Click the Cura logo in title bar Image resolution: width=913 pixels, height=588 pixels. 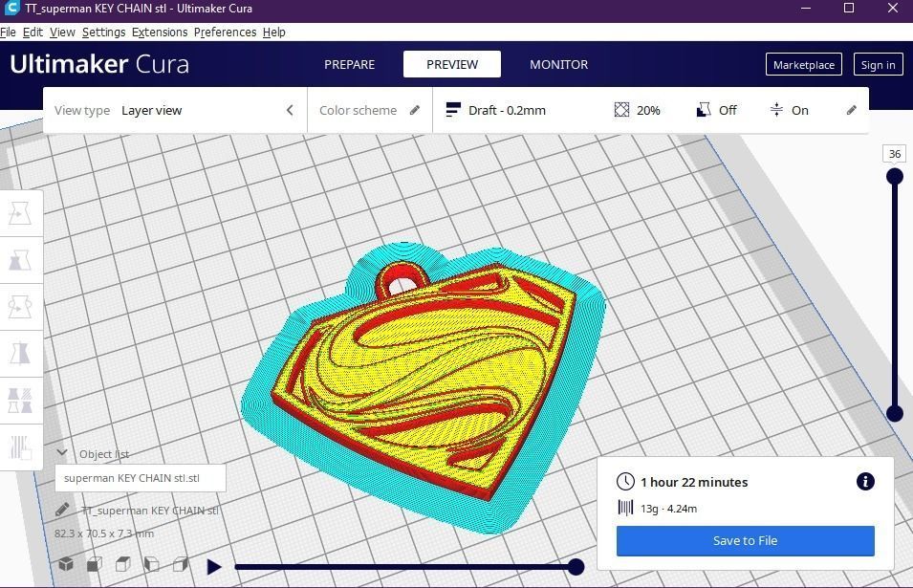point(11,9)
